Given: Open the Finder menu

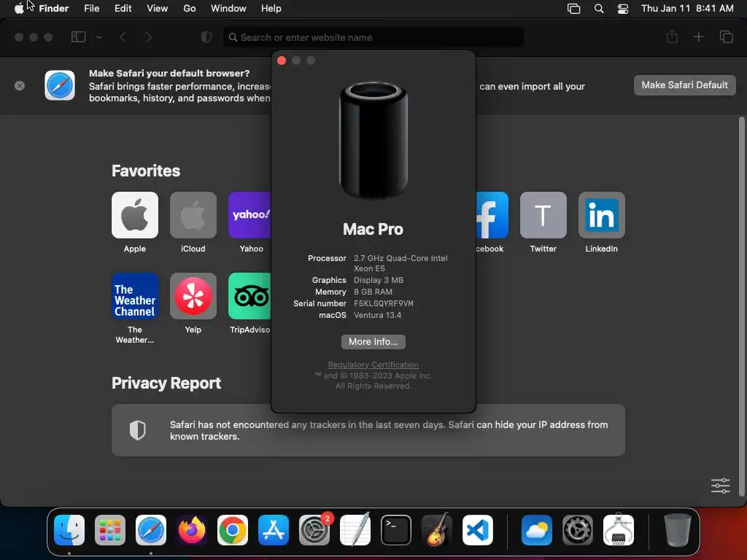Looking at the screenshot, I should click(54, 9).
